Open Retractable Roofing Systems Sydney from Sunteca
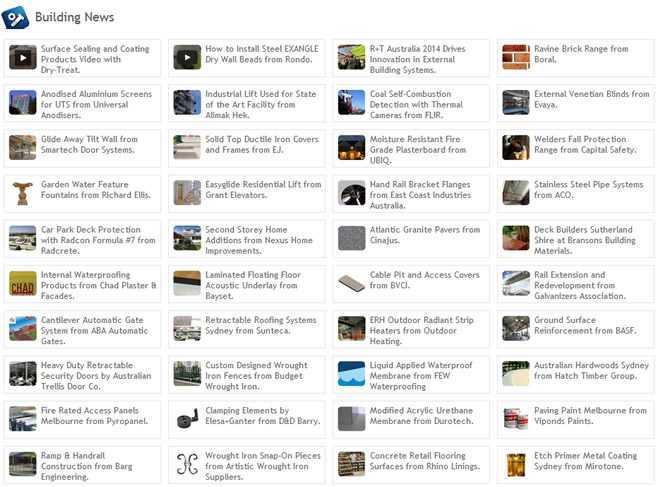Screen dimensions: 656x487 (261, 325)
